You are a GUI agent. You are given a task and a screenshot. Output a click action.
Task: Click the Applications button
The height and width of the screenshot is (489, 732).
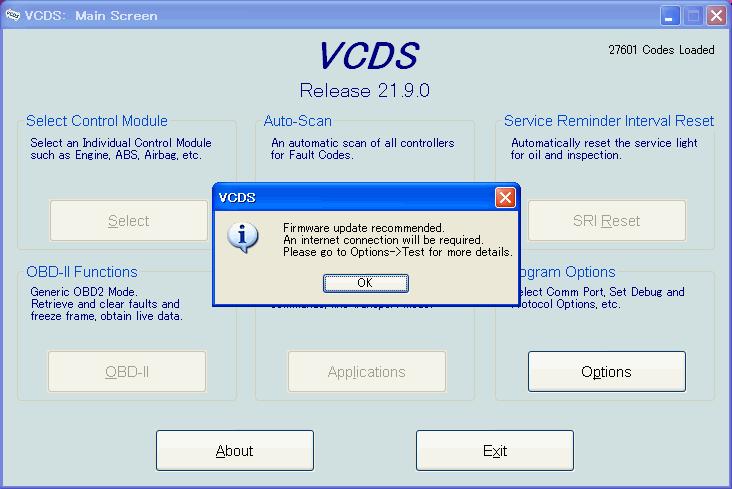366,372
